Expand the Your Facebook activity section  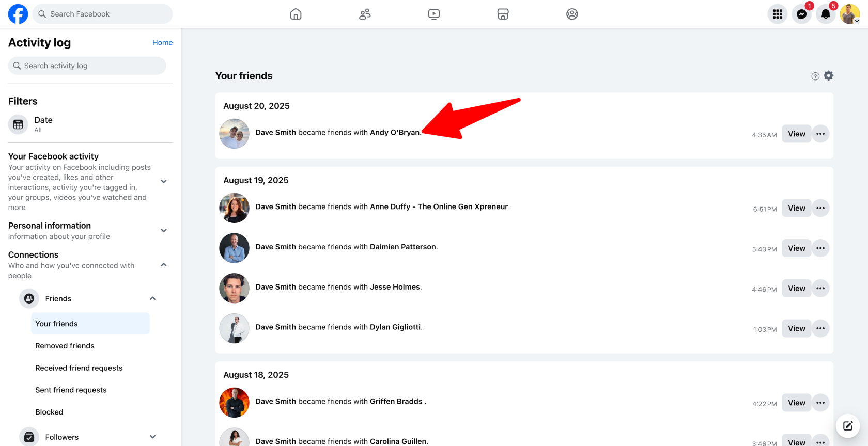tap(164, 181)
